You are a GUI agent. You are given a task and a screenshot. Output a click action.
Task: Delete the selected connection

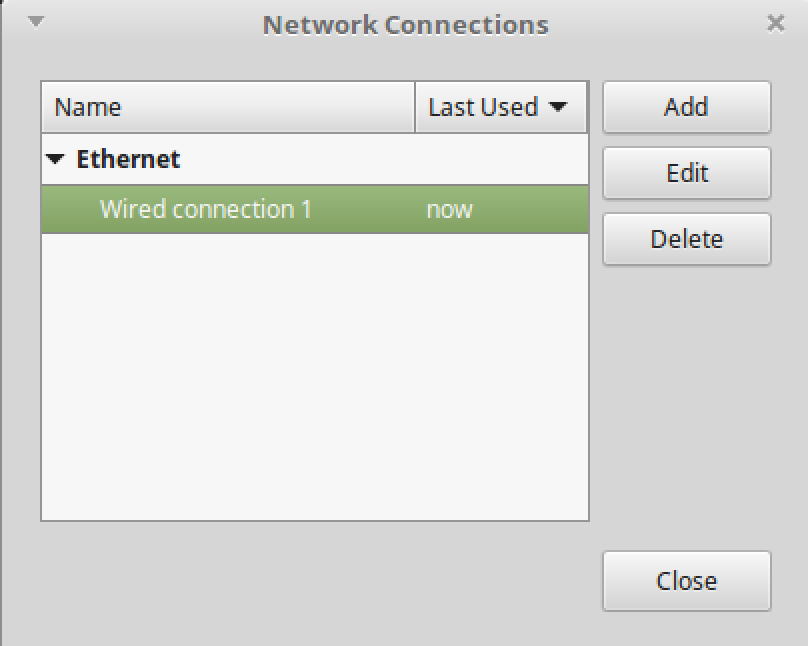click(x=686, y=239)
